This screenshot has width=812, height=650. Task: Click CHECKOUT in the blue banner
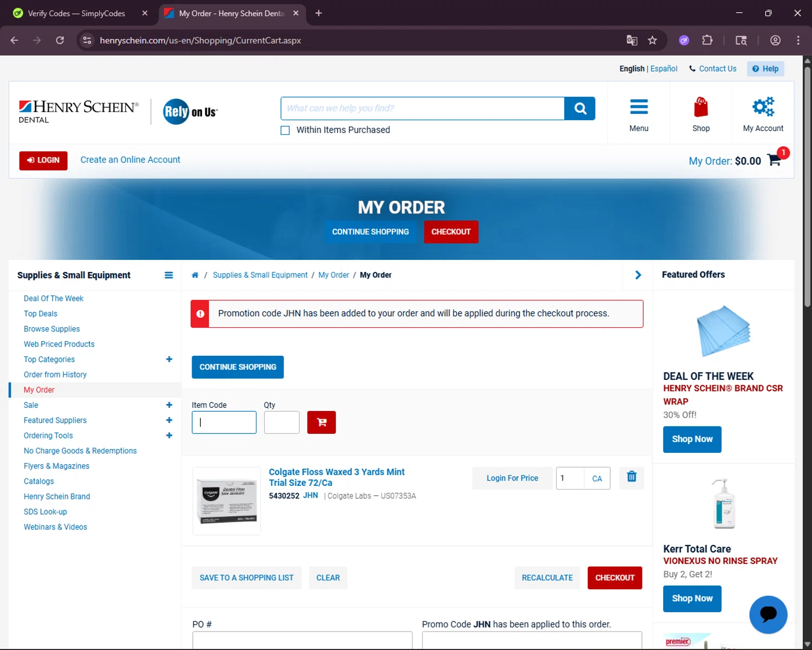tap(451, 232)
